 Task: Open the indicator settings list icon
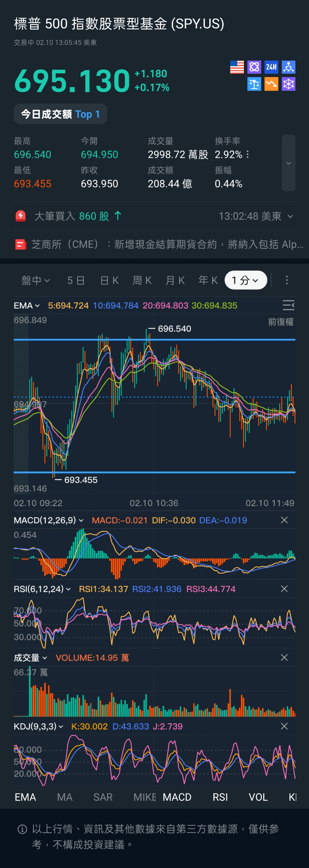(288, 305)
